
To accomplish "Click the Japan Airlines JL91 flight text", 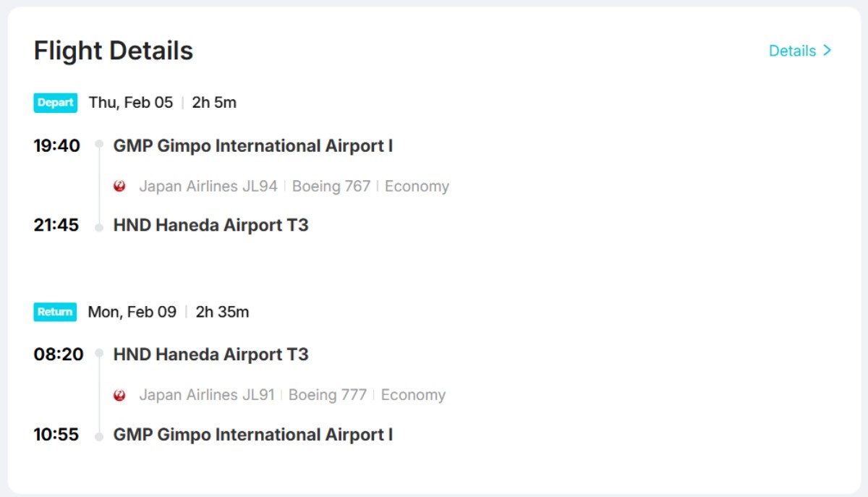I will pyautogui.click(x=207, y=395).
